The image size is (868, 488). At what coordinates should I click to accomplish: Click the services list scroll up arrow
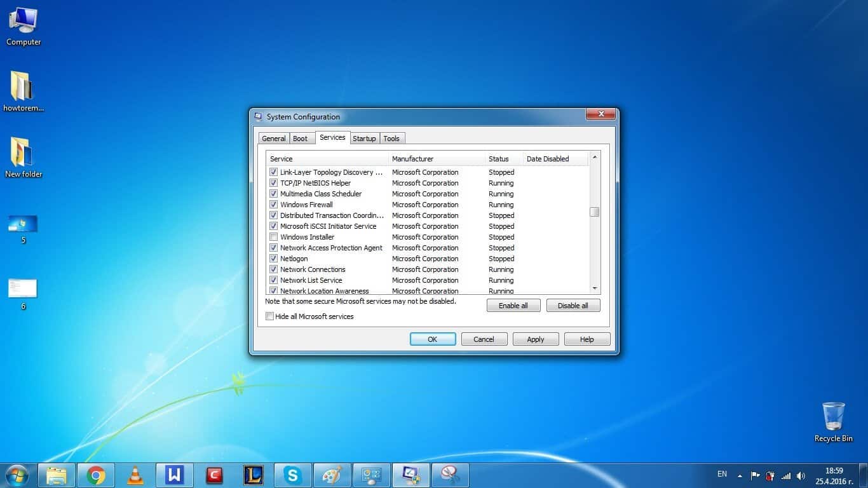click(x=595, y=157)
